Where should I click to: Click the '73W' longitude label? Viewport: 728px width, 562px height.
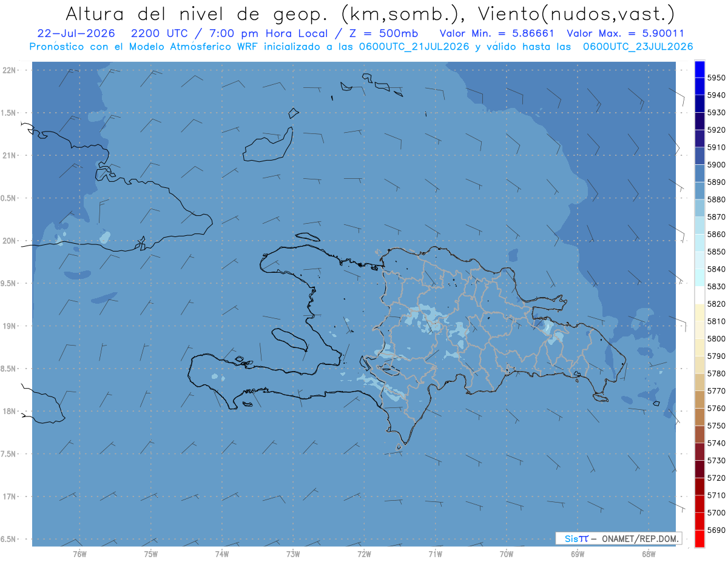click(293, 554)
